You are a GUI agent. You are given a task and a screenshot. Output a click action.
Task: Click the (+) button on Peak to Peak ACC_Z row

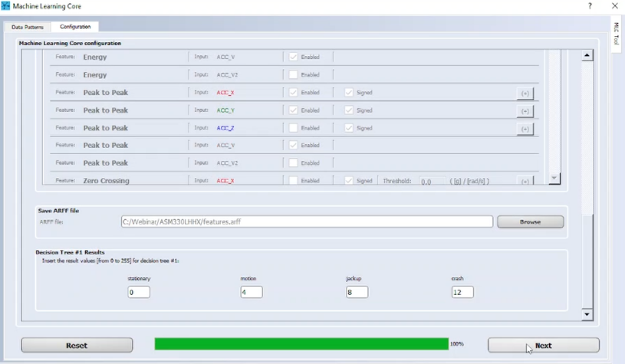525,129
